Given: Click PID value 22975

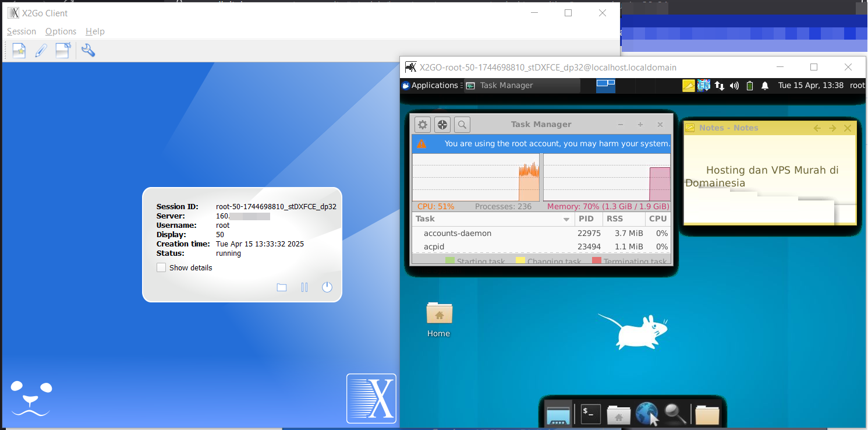Looking at the screenshot, I should pyautogui.click(x=589, y=234).
